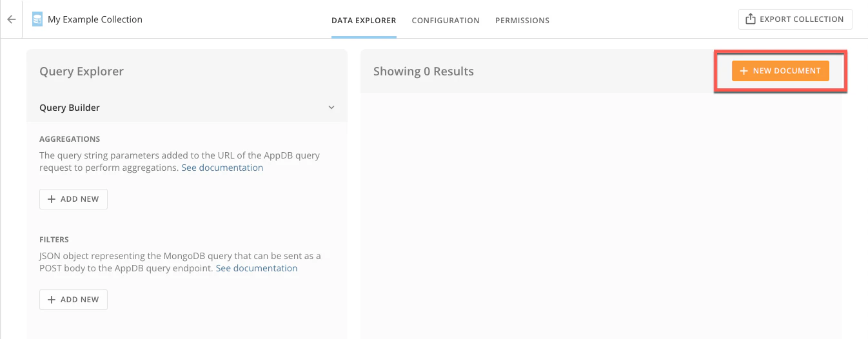Click the FILTERS section label
Screen dimensions: 868x339
54,240
